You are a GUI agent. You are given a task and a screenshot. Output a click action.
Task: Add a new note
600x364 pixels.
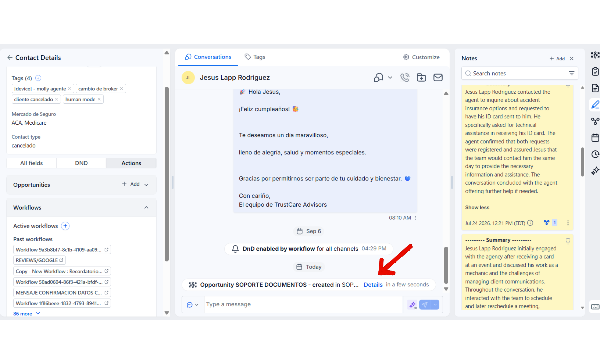[557, 59]
